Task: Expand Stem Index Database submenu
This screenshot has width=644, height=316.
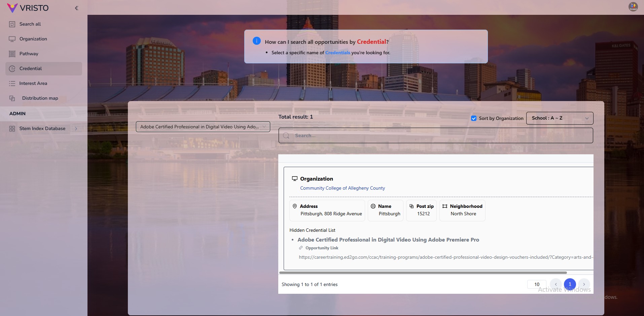Action: click(x=76, y=128)
